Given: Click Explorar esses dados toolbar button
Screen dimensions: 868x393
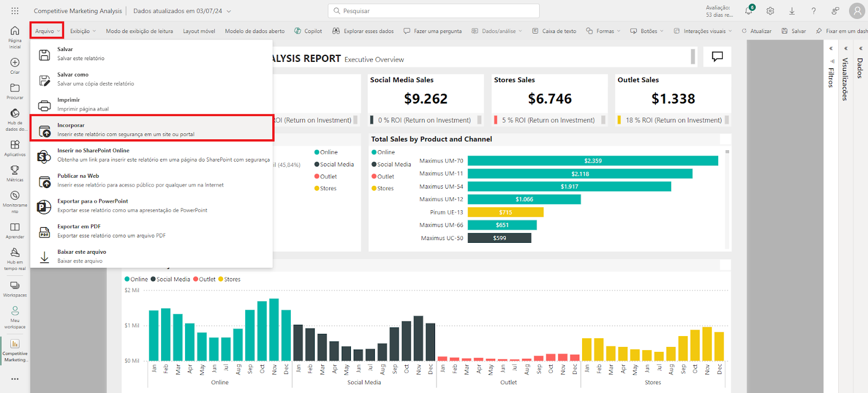Looking at the screenshot, I should coord(363,31).
